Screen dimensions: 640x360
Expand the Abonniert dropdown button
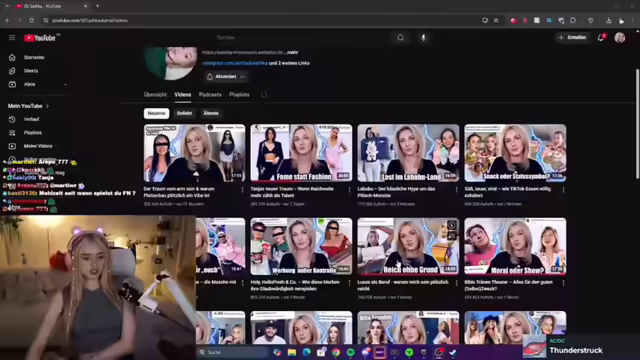[x=226, y=77]
